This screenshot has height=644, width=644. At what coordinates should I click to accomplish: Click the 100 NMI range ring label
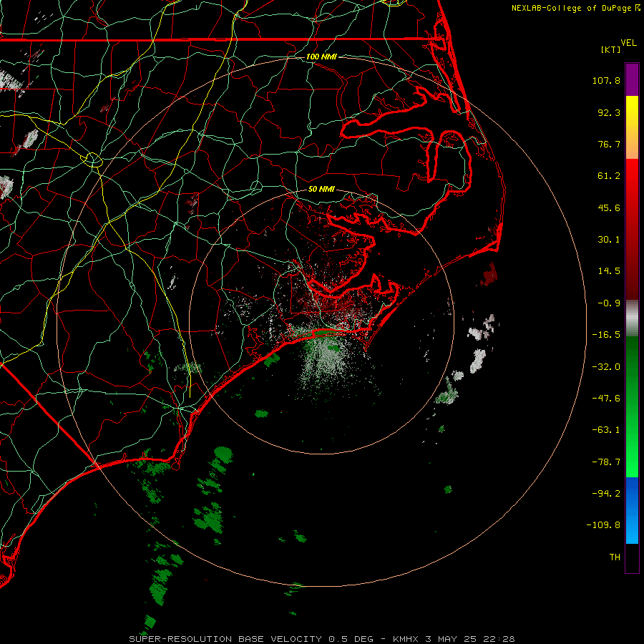(x=321, y=57)
